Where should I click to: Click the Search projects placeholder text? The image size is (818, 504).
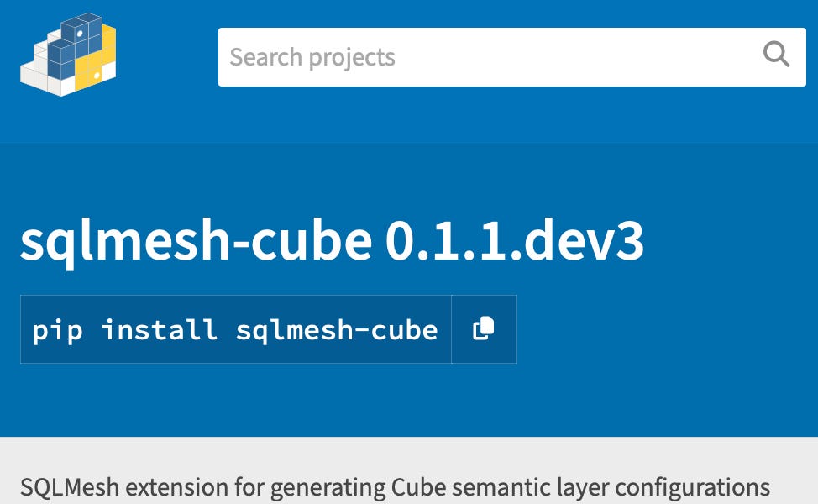click(x=311, y=56)
